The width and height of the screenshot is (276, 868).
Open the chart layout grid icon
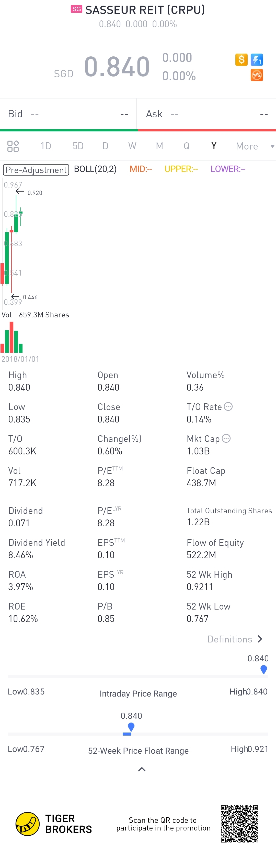tap(13, 146)
